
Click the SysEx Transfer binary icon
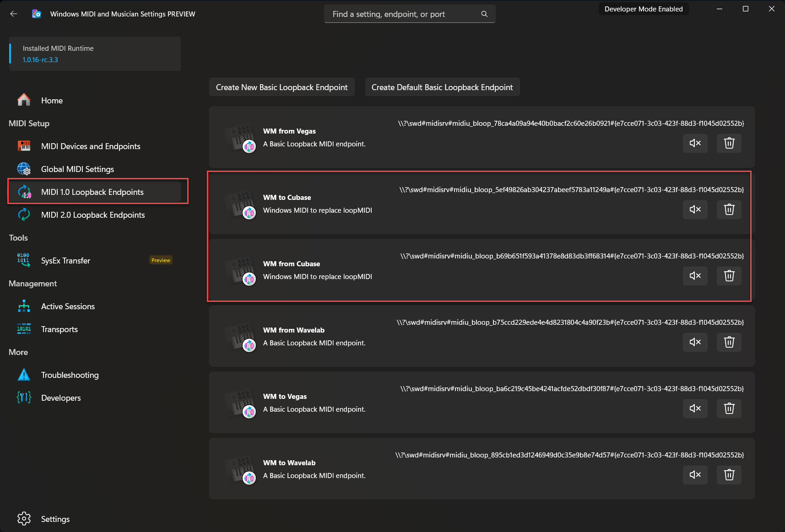tap(23, 260)
